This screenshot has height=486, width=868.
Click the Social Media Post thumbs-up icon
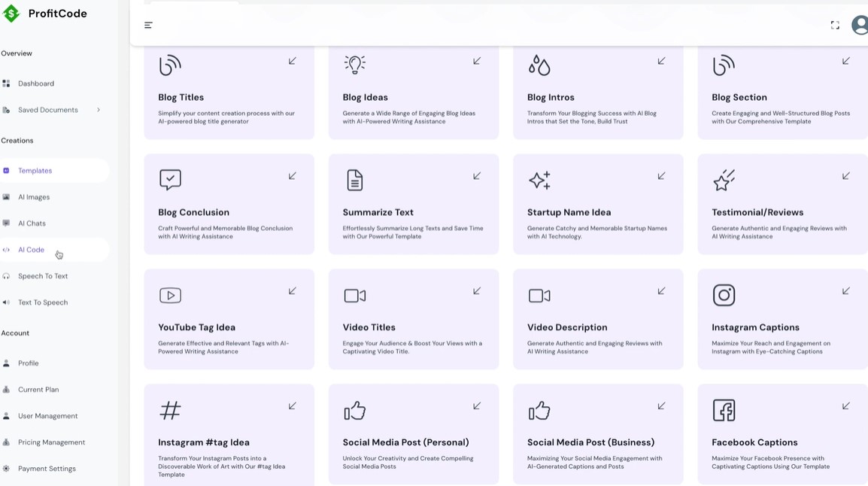pos(354,410)
